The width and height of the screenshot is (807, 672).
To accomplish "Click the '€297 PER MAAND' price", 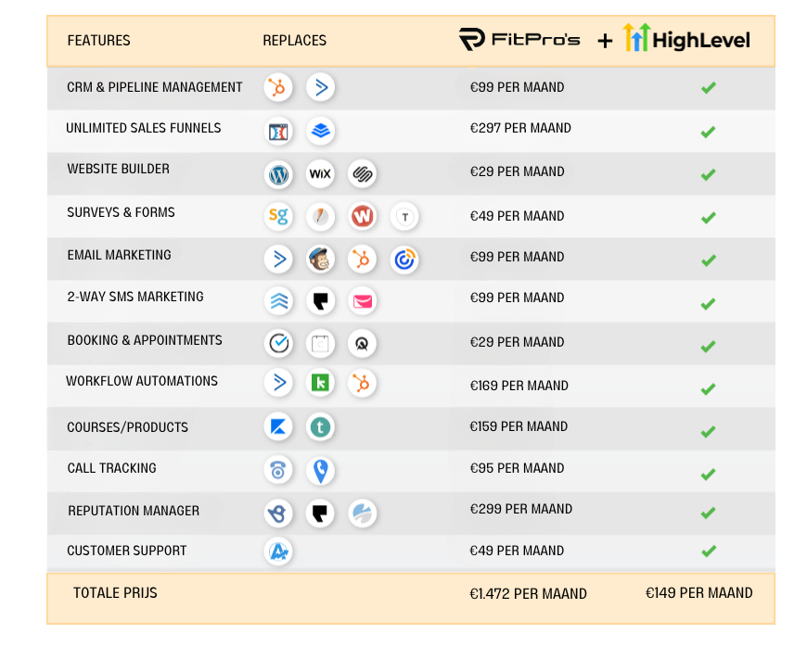I will click(520, 128).
